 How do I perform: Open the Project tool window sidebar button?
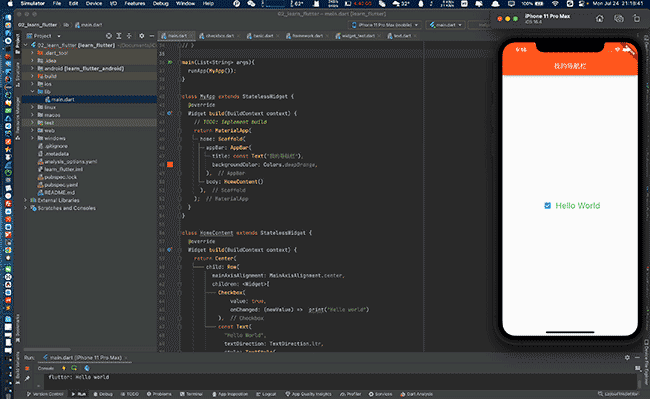click(x=17, y=44)
